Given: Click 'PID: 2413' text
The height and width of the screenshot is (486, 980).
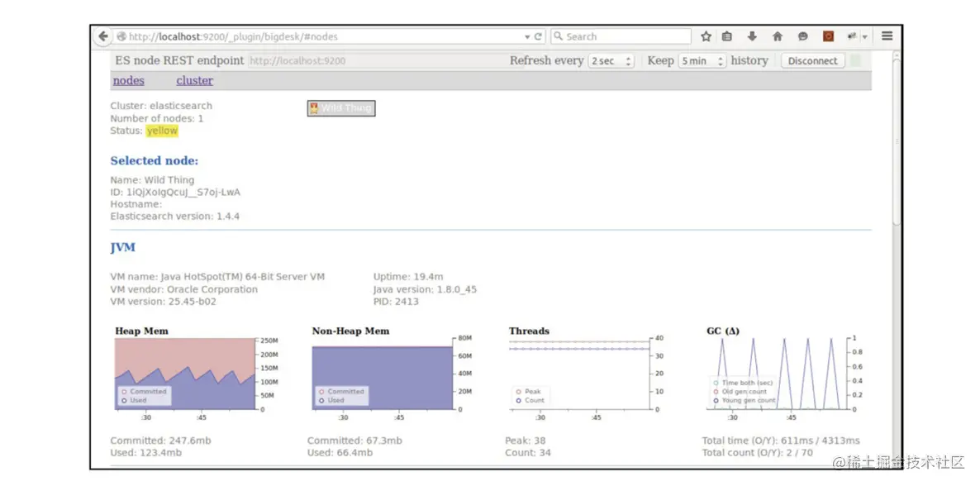Looking at the screenshot, I should point(396,302).
